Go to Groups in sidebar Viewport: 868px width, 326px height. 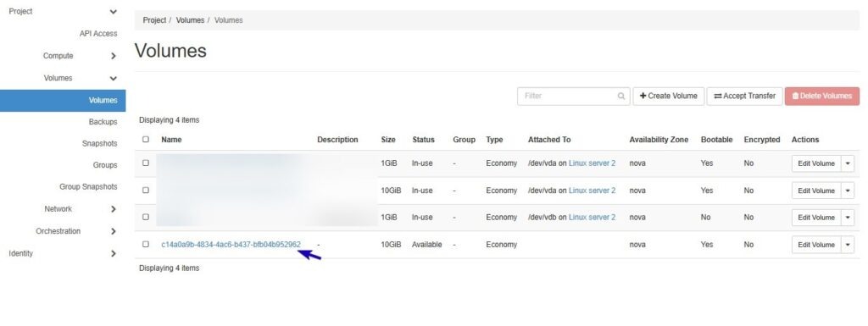click(x=105, y=165)
